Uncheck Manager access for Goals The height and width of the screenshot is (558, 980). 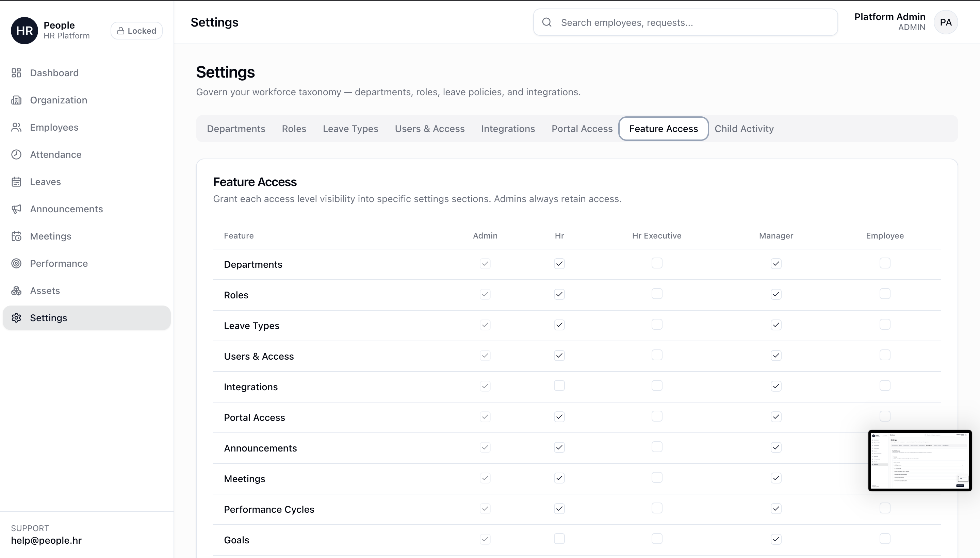(x=776, y=539)
